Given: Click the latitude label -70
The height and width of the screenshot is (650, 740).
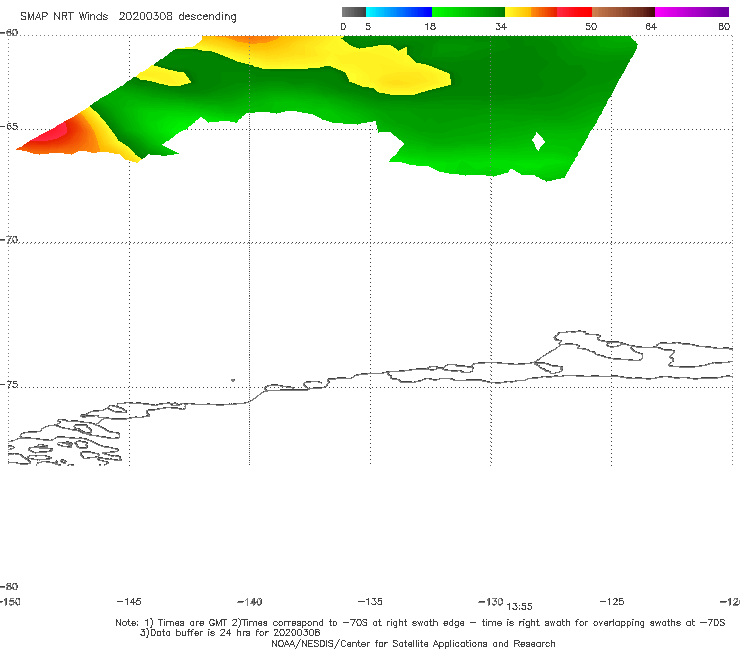Looking at the screenshot, I should pos(9,240).
